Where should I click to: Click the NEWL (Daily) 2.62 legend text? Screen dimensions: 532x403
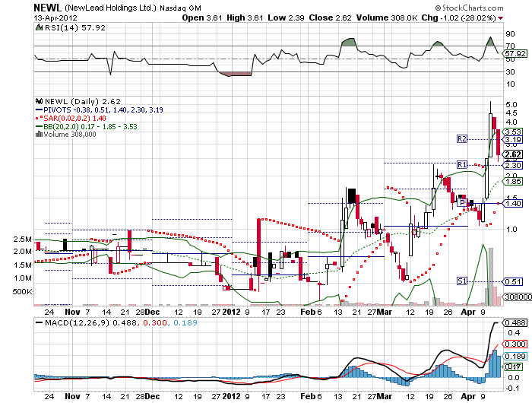pyautogui.click(x=83, y=102)
